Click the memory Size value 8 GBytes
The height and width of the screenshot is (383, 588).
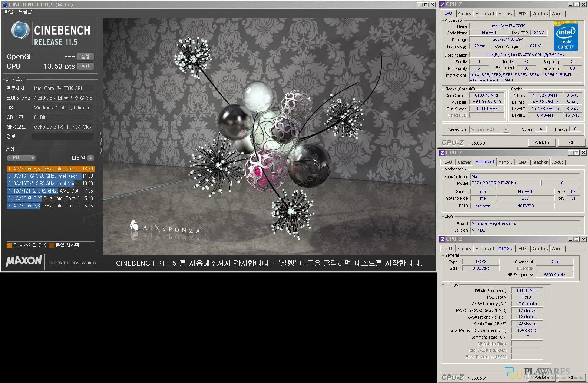[481, 269]
